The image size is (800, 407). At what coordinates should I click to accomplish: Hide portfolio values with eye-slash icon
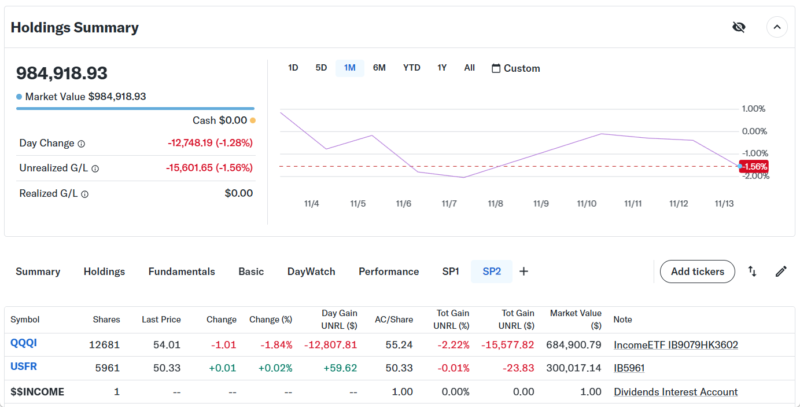[x=739, y=27]
